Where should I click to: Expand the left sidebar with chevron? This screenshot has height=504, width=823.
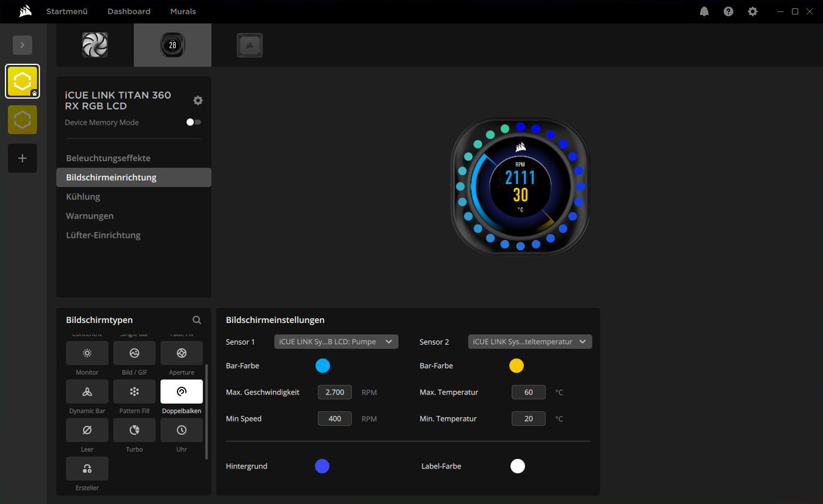[x=22, y=45]
